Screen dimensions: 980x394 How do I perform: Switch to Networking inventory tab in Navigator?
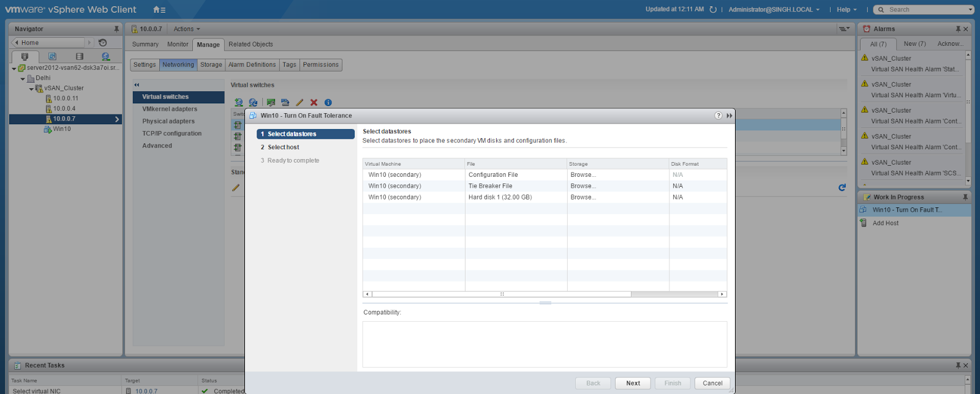pos(106,56)
